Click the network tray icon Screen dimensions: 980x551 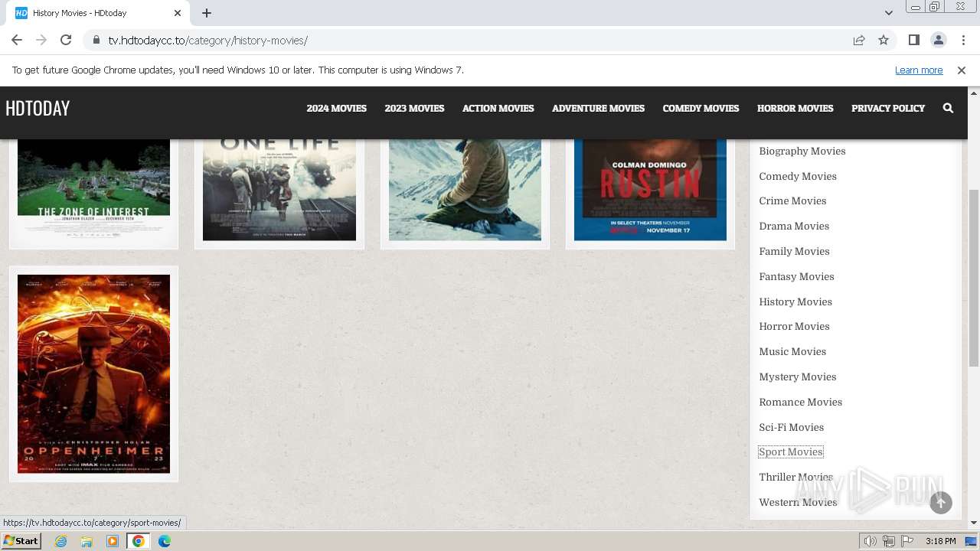click(889, 541)
